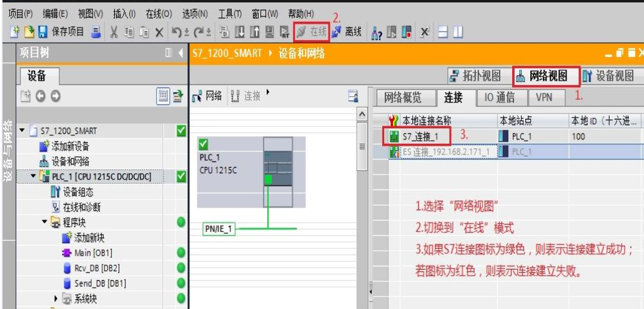
Task: Split editor space horizontally icon
Action: [x=443, y=32]
